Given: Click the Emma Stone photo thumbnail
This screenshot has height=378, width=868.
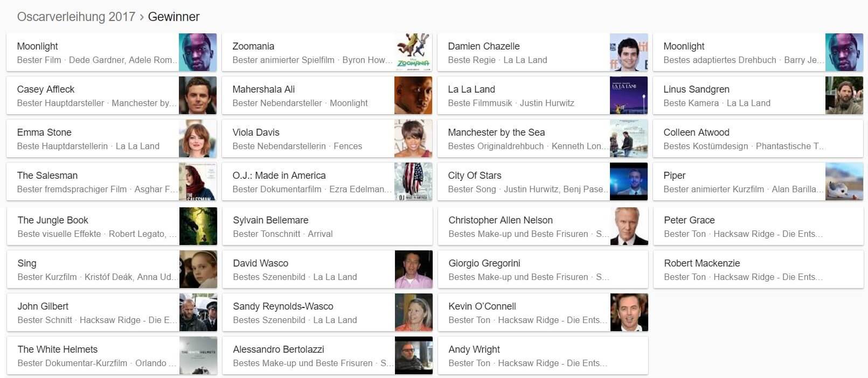Looking at the screenshot, I should (x=198, y=138).
